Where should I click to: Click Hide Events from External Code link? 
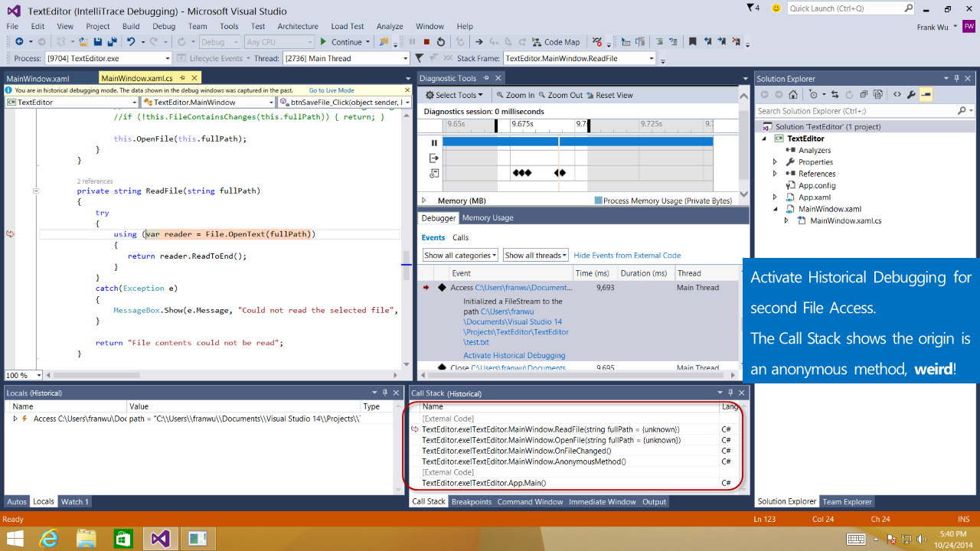click(x=627, y=256)
